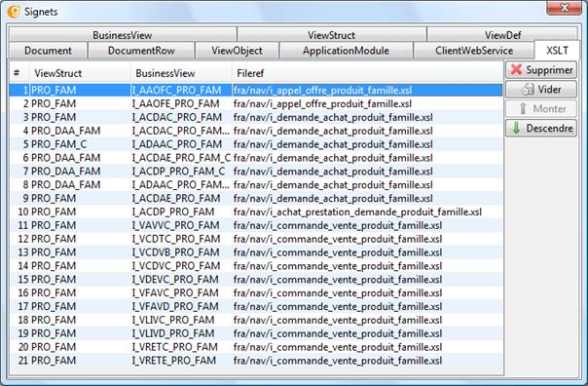Open the ViewStruct tab
588x386 pixels.
pos(332,35)
